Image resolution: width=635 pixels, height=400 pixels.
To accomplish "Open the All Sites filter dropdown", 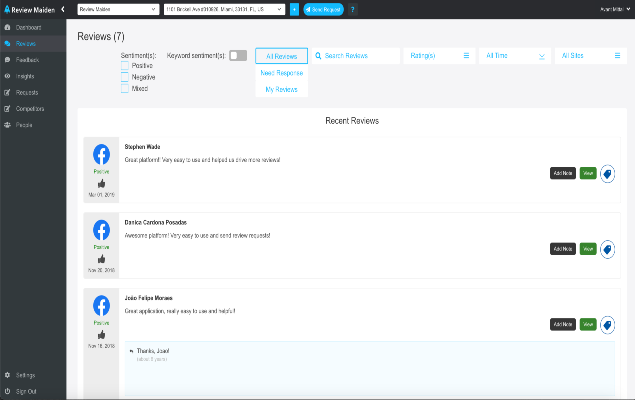I will coord(591,55).
